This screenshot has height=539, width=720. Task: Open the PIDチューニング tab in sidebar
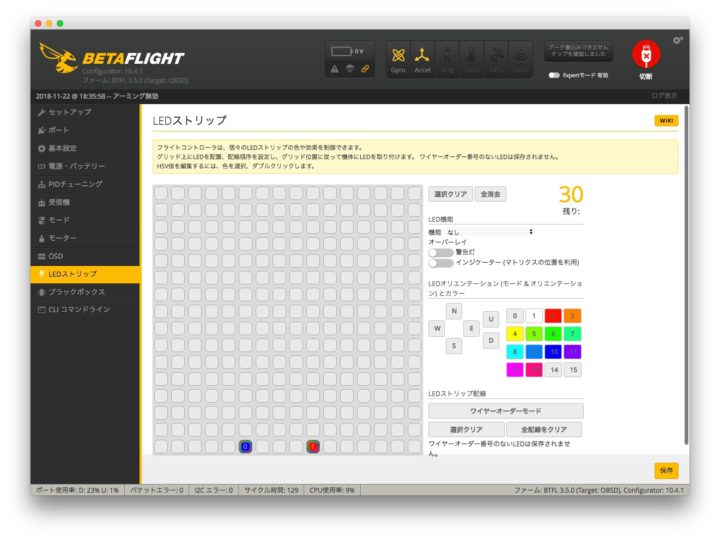click(x=76, y=184)
